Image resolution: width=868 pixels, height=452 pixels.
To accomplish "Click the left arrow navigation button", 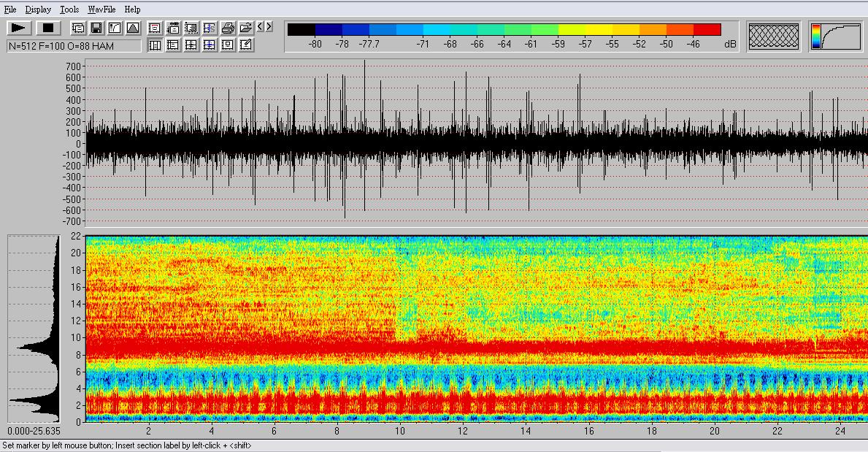I will (x=260, y=27).
